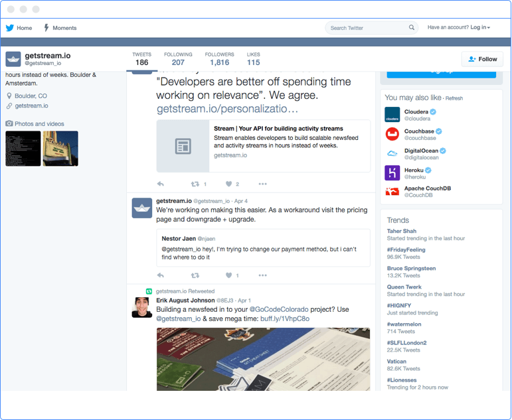Click the Apache CouchDB logo icon
Viewport: 512px width, 420px height.
click(392, 191)
